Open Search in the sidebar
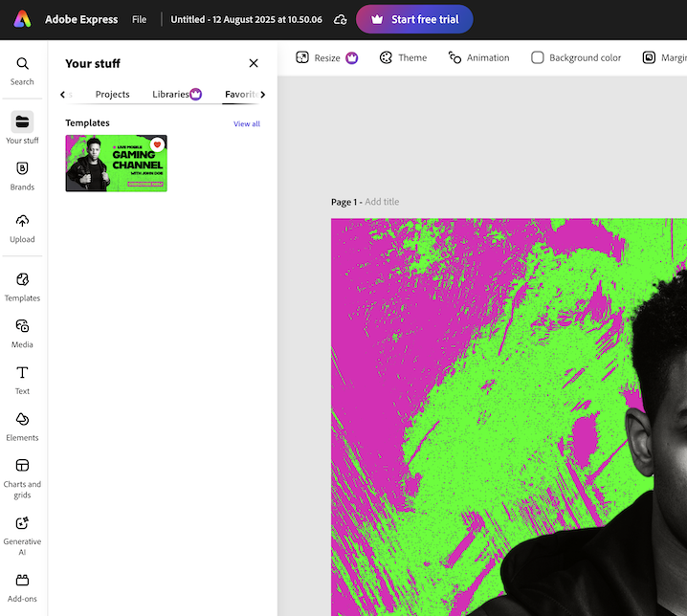 (22, 71)
